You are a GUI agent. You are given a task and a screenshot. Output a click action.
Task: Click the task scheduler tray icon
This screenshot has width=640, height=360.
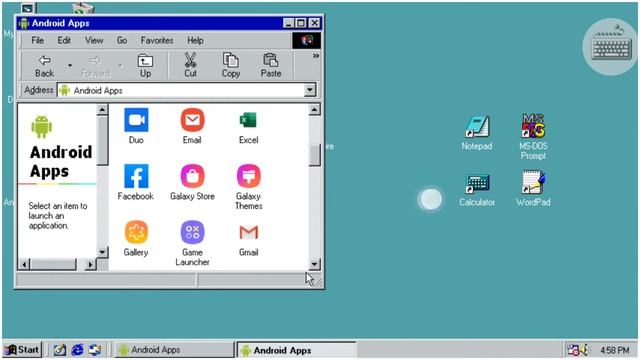[x=573, y=350]
